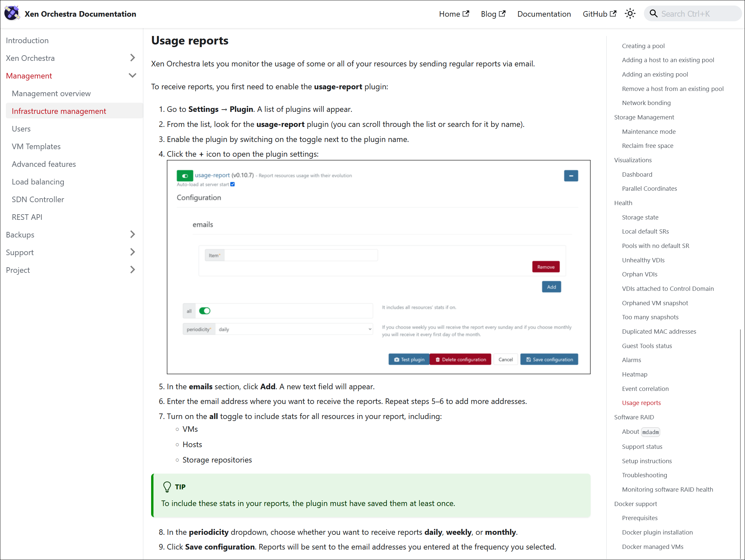
Task: Select Infrastructure management in the sidebar
Action: point(74,111)
